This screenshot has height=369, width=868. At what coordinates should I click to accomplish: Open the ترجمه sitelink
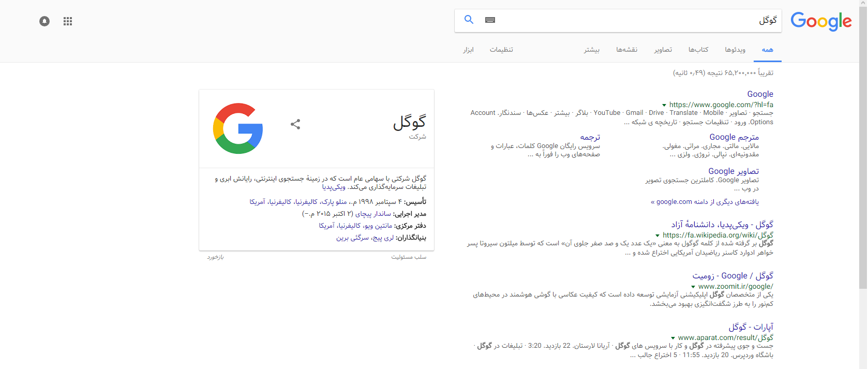(x=590, y=137)
